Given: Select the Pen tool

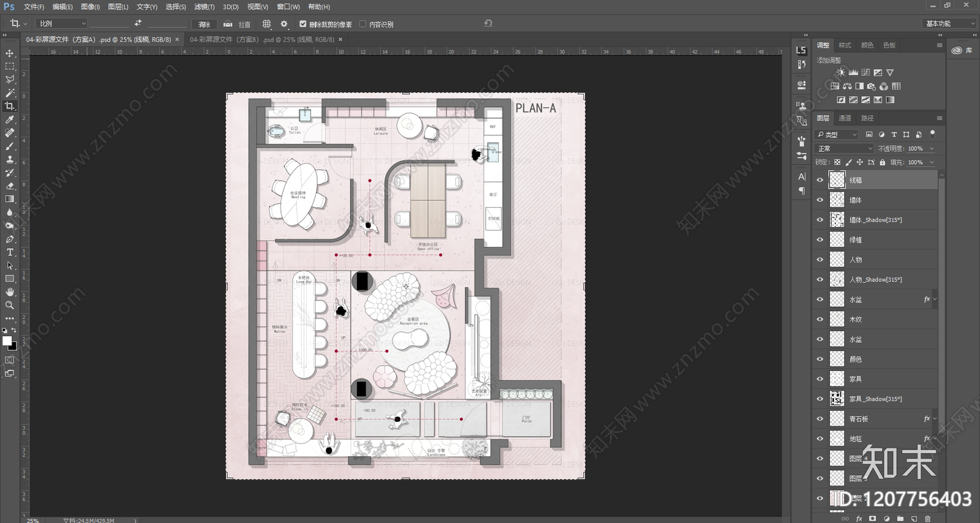Looking at the screenshot, I should coord(10,239).
